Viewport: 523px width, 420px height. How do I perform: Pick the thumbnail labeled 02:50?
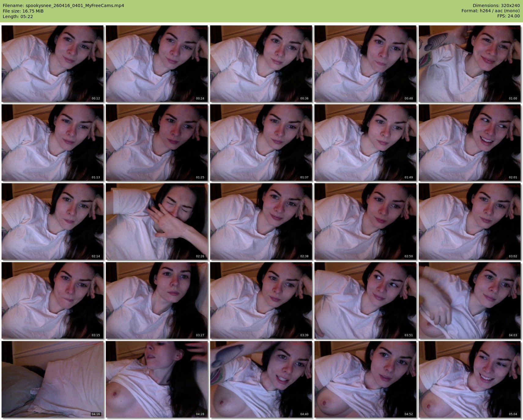click(x=365, y=221)
